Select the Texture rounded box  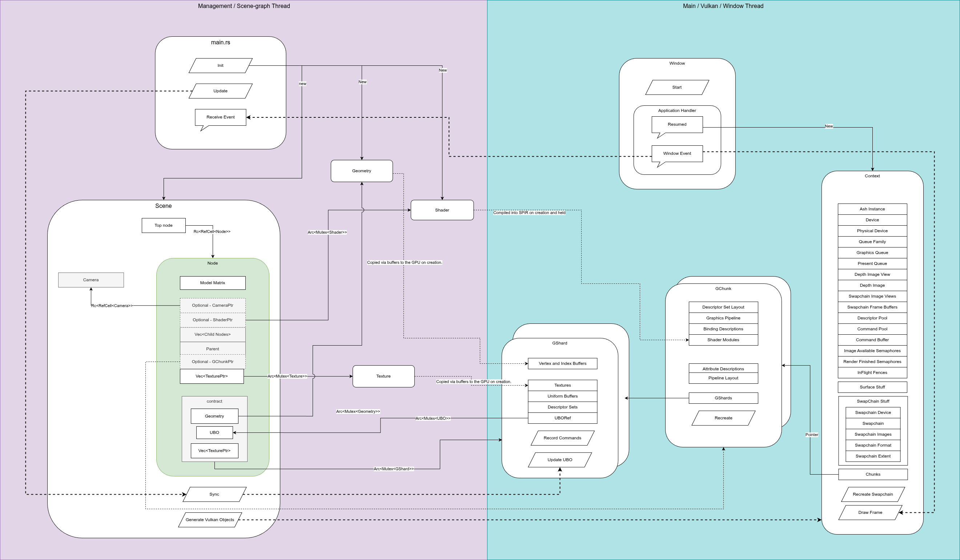383,376
